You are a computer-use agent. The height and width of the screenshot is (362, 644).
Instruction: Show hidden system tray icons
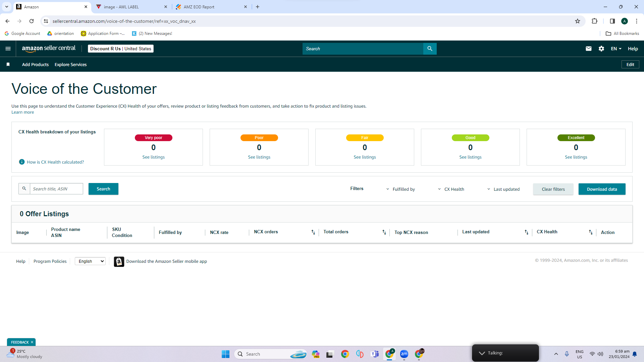[556, 354]
